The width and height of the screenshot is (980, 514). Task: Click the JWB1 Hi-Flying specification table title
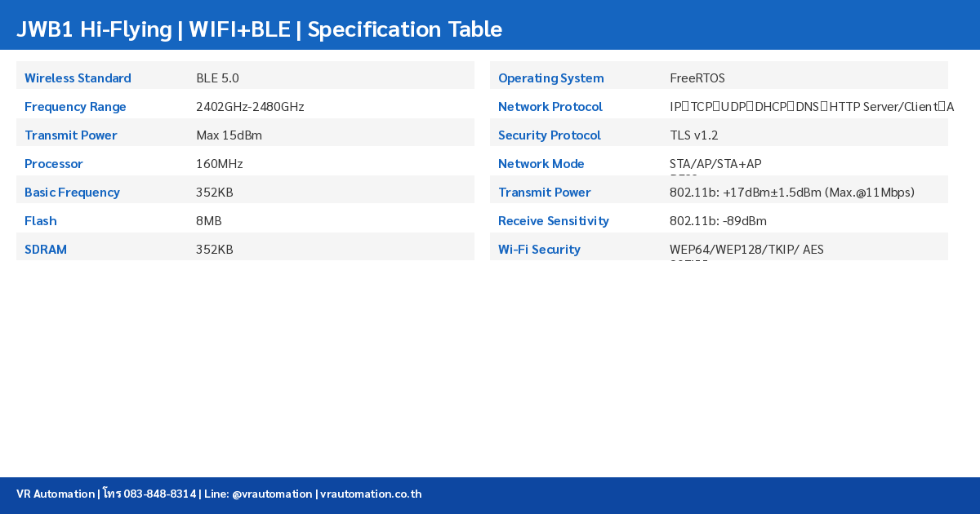pos(259,29)
